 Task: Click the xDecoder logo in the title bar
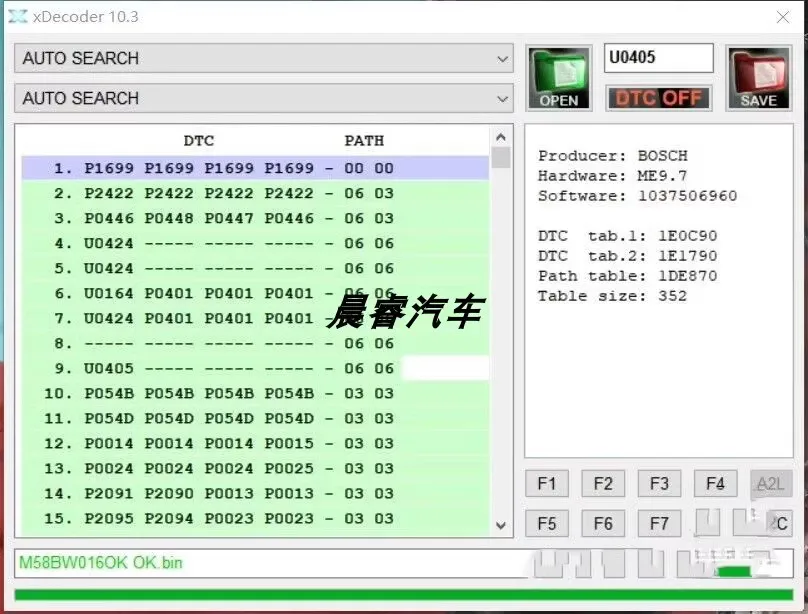[x=18, y=16]
